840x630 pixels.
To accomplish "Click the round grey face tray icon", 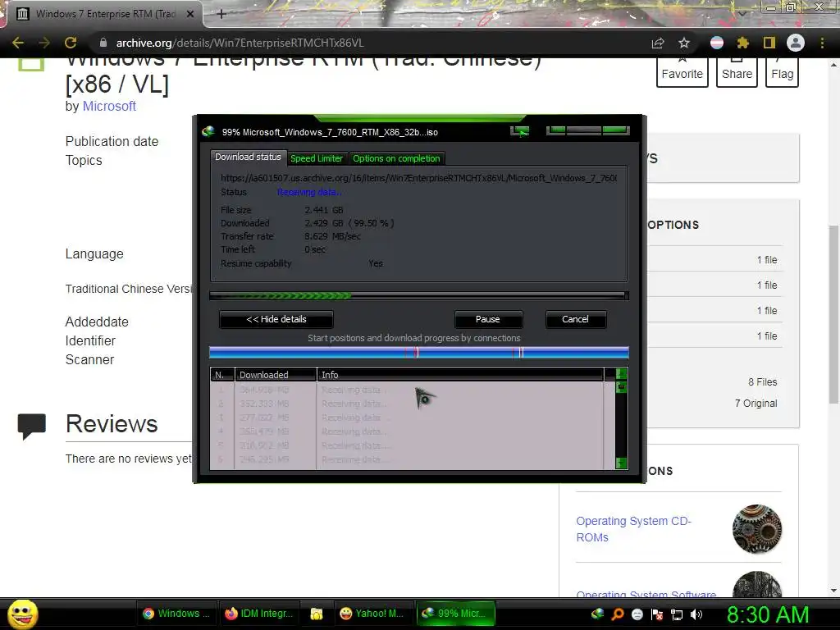I will point(637,614).
